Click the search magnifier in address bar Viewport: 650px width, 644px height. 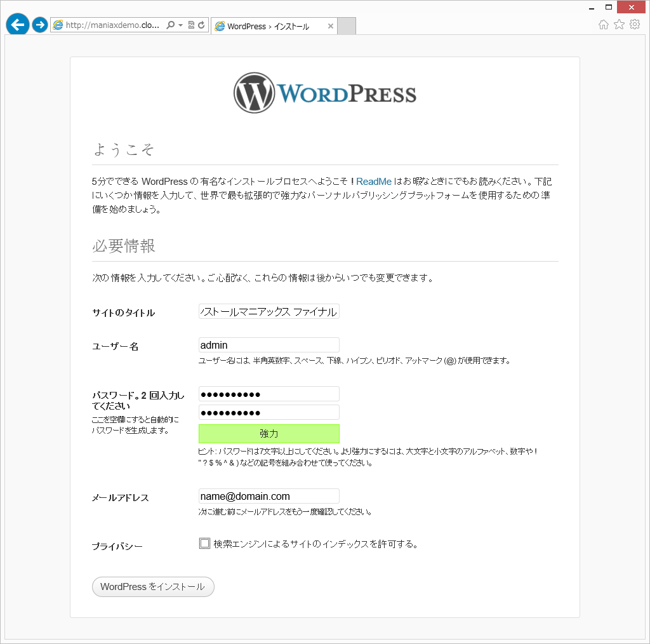170,25
